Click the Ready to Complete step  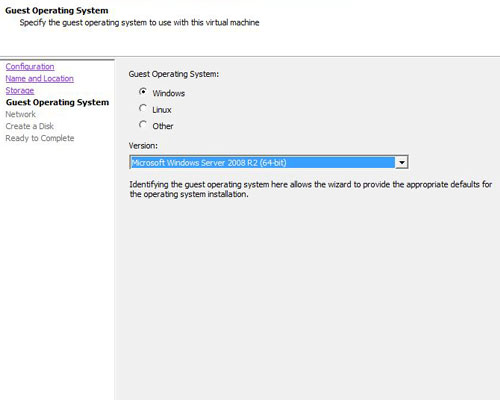point(40,138)
